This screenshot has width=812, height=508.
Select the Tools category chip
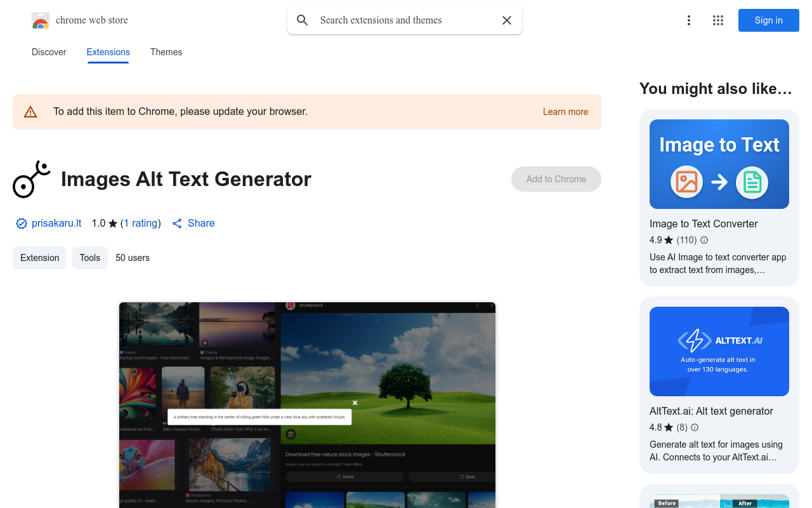(89, 258)
